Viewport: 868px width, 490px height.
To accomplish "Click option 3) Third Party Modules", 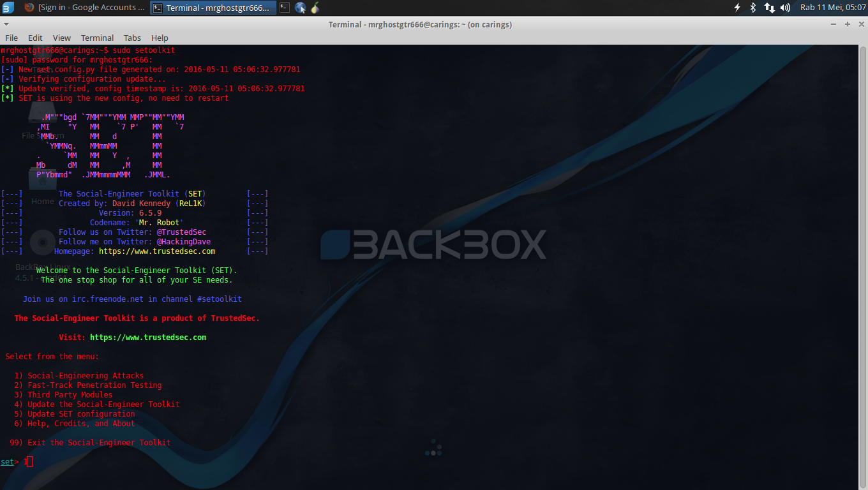I will point(63,395).
